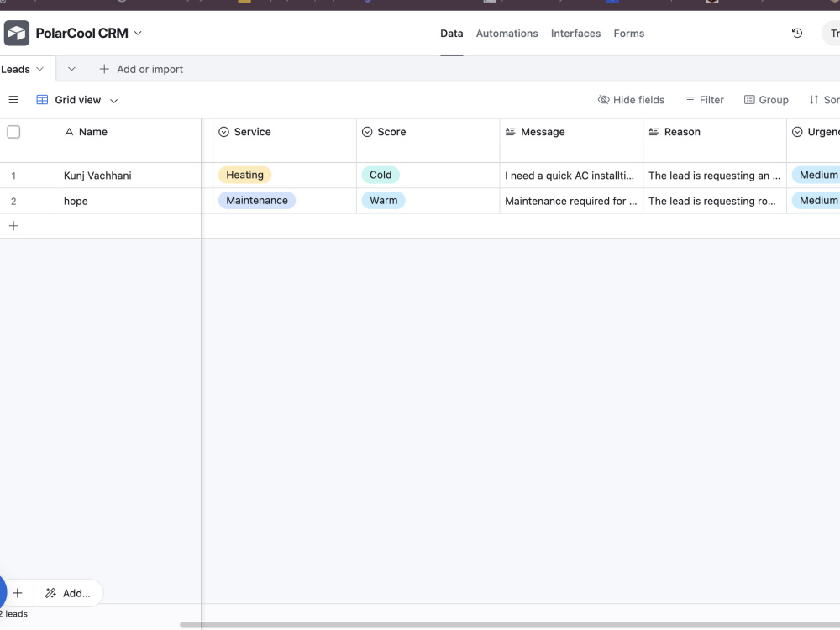840x630 pixels.
Task: Click the Grid view name label
Action: tap(77, 100)
